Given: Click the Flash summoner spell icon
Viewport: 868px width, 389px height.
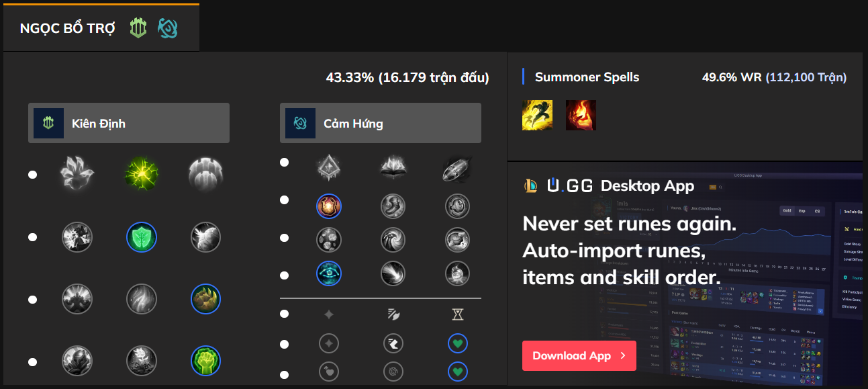Looking at the screenshot, I should point(537,115).
